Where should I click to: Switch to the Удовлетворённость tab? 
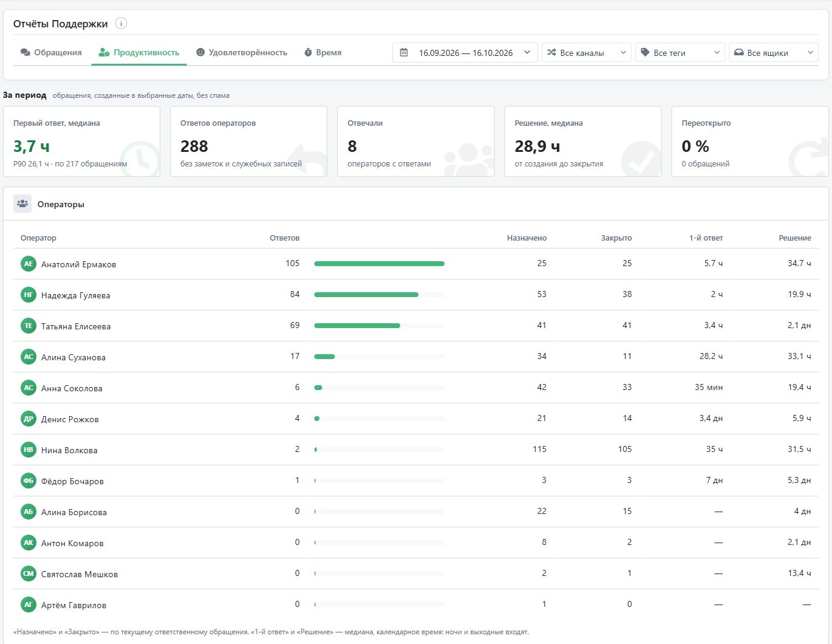[x=242, y=53]
